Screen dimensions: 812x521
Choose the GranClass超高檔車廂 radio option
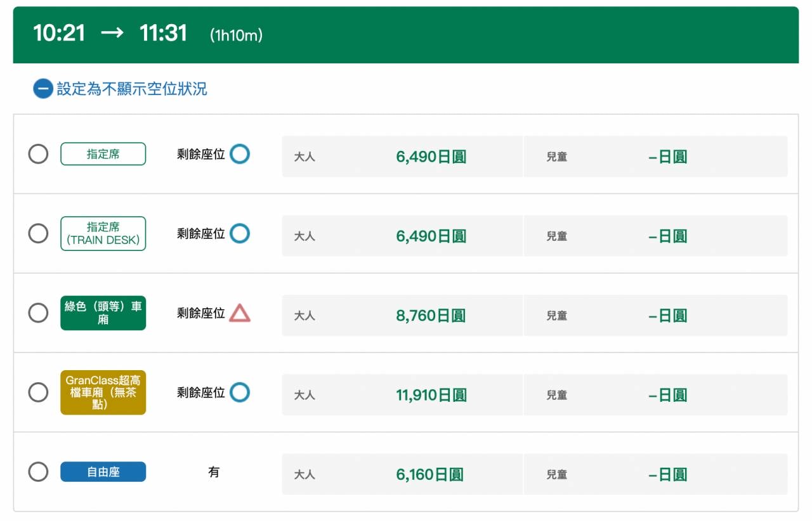(39, 392)
